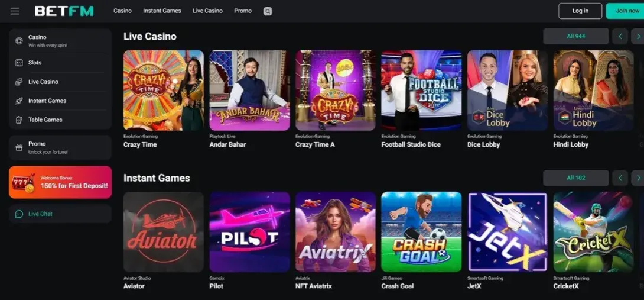Click the search icon in top navigation
644x300 pixels.
pyautogui.click(x=268, y=11)
